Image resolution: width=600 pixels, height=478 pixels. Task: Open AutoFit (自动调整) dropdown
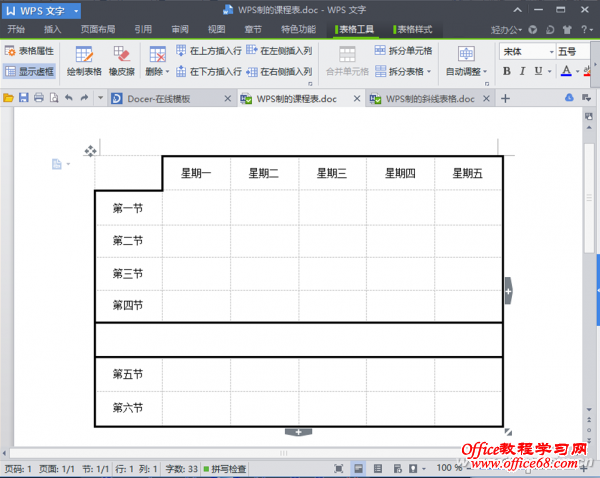[x=466, y=61]
